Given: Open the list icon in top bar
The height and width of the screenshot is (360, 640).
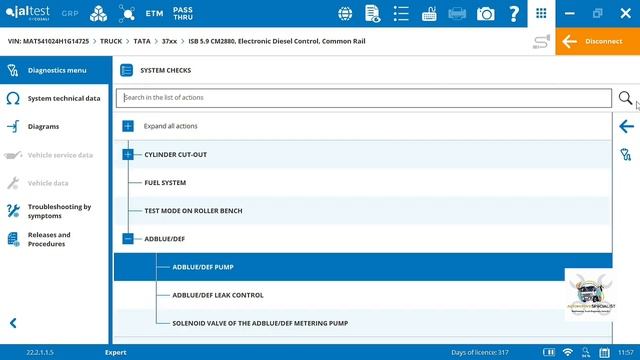Looking at the screenshot, I should (x=401, y=13).
